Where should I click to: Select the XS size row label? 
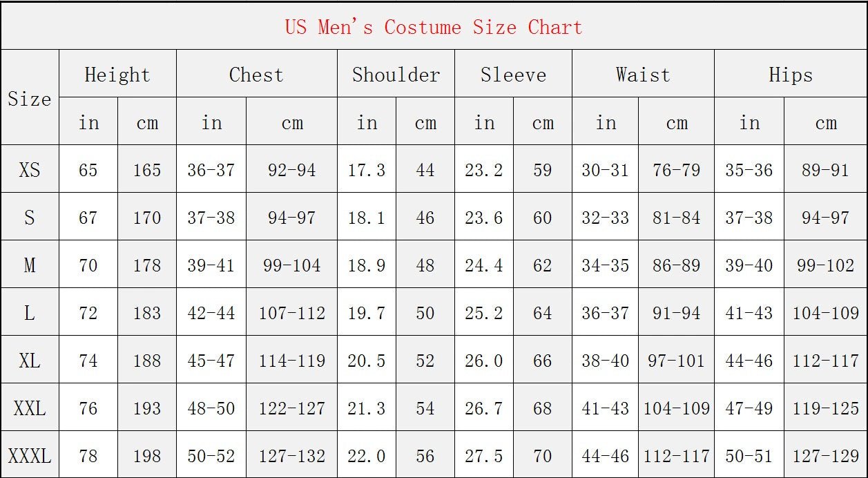(x=30, y=170)
